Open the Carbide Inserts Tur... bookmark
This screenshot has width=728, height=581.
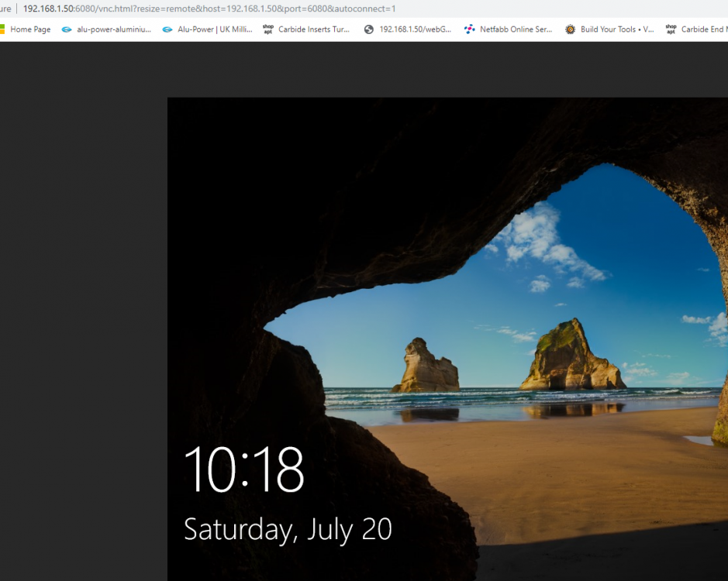pyautogui.click(x=306, y=29)
